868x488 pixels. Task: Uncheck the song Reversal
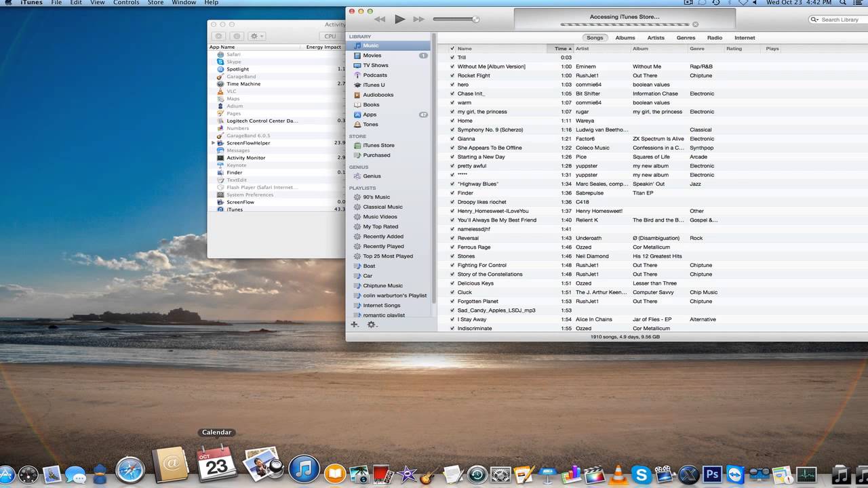tap(452, 239)
